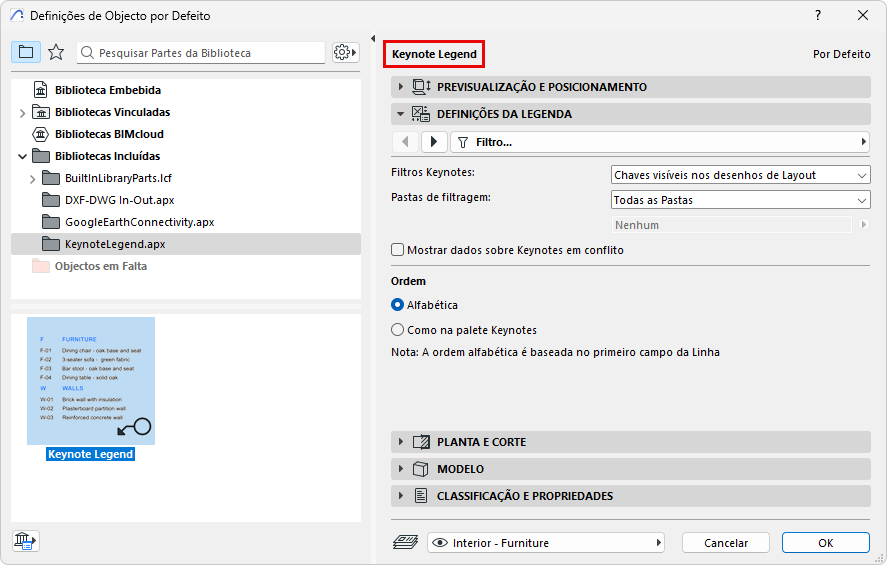Collapse Definições da Legenda panel
887x565 pixels.
pos(401,114)
